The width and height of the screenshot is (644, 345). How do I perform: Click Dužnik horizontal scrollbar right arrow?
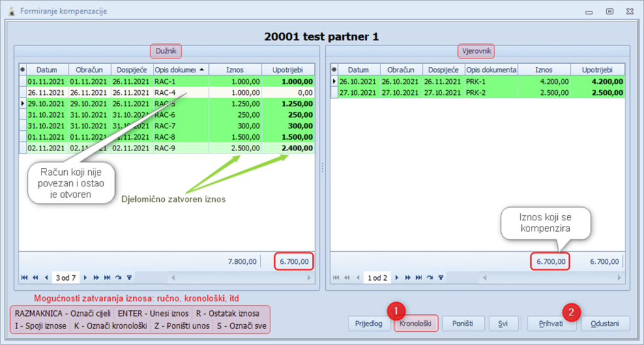click(309, 277)
